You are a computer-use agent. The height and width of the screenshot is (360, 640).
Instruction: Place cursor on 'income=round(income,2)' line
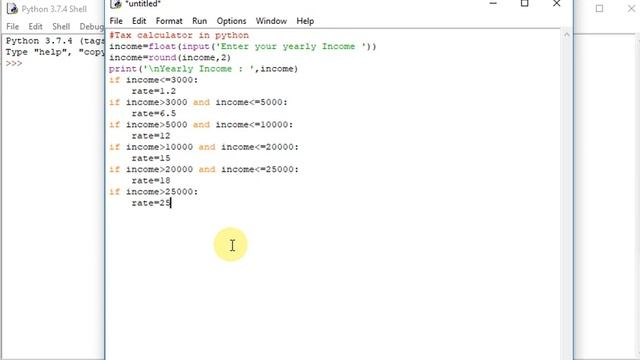[170, 58]
